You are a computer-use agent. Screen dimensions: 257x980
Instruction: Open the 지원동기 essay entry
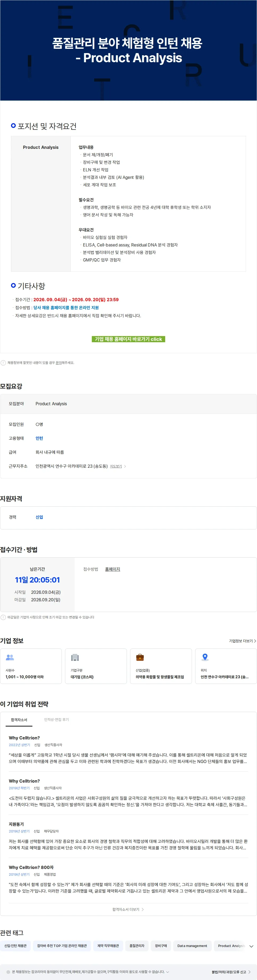coord(128,837)
